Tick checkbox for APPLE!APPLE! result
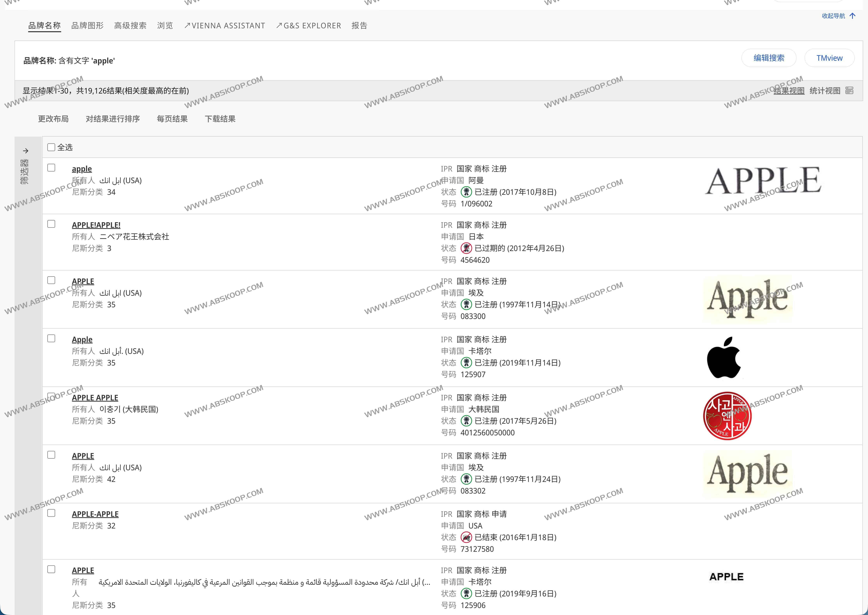Screen dimensions: 868x615 click(x=51, y=224)
